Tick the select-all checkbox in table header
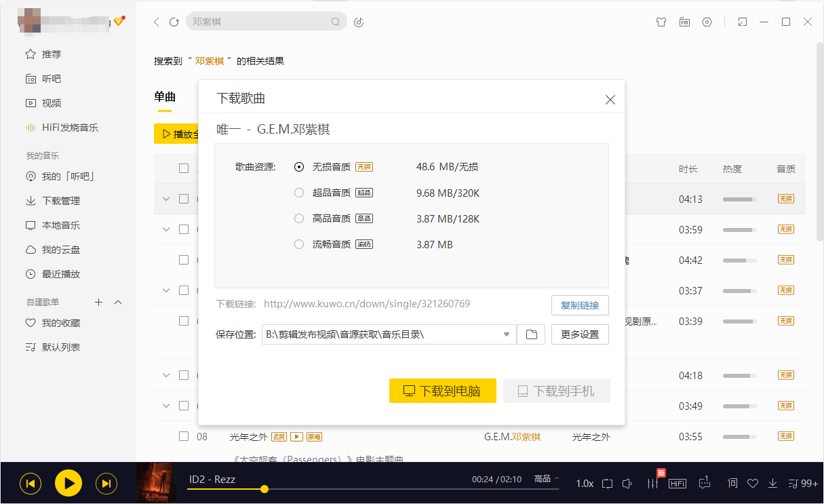 [x=184, y=168]
